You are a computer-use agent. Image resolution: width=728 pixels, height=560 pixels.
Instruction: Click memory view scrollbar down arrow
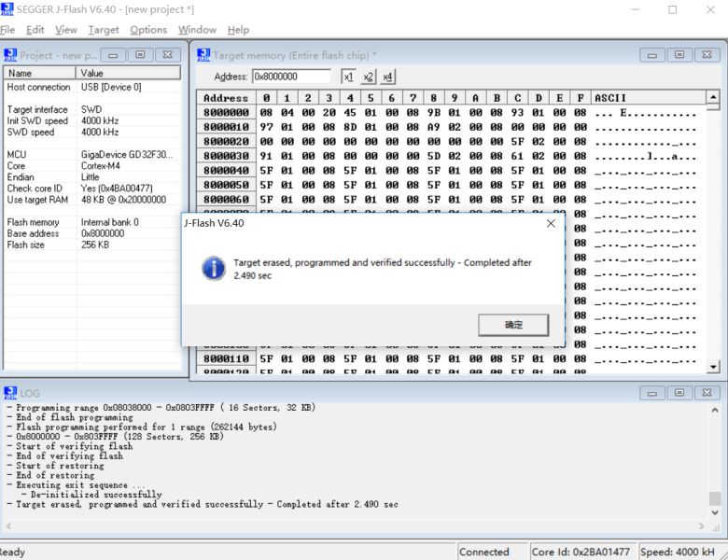pos(713,367)
